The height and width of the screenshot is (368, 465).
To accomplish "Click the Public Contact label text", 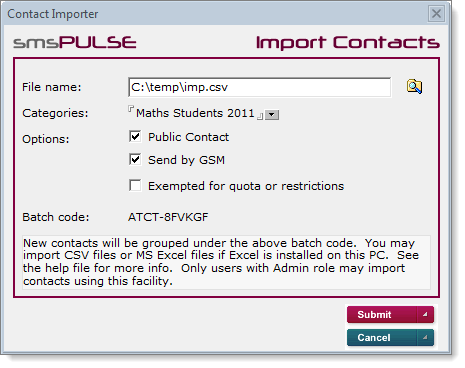I will [188, 137].
